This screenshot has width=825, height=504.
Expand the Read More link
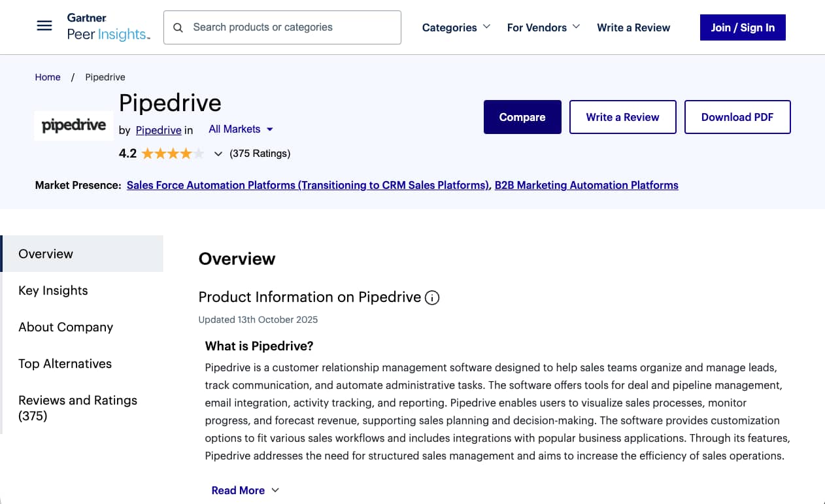245,490
